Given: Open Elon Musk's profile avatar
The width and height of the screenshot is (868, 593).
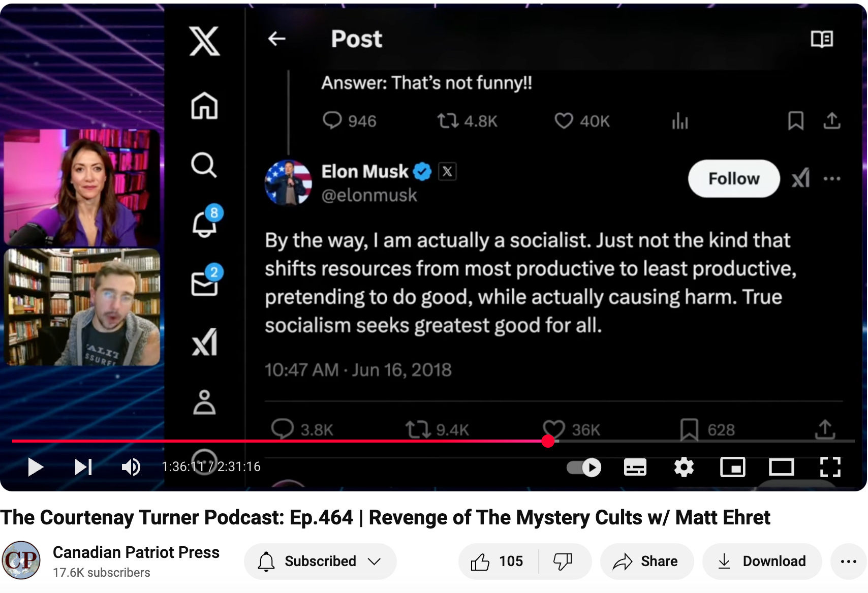Looking at the screenshot, I should pos(288,182).
